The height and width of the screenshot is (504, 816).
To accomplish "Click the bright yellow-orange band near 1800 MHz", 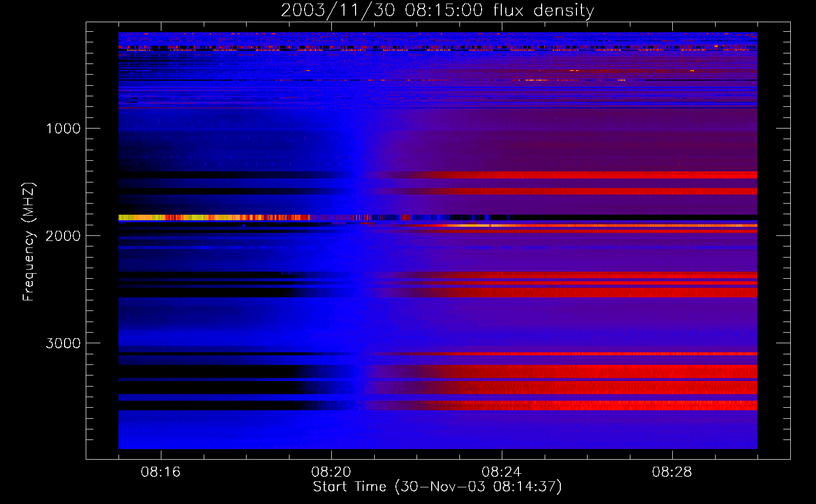I will click(x=214, y=218).
